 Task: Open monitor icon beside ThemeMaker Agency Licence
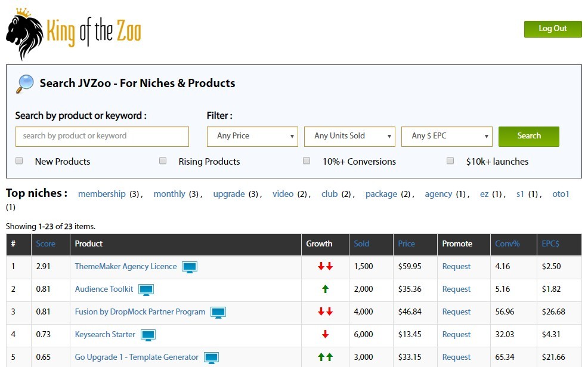[x=190, y=267]
